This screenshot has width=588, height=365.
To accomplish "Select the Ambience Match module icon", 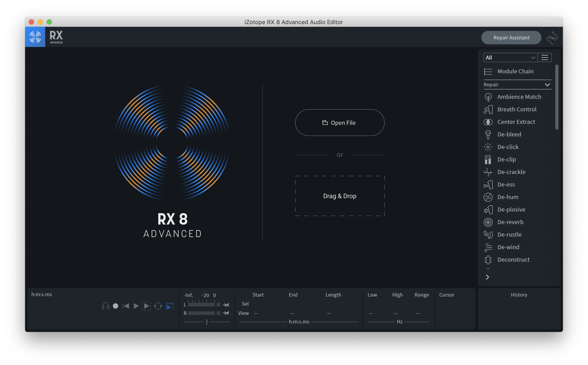I will (488, 97).
